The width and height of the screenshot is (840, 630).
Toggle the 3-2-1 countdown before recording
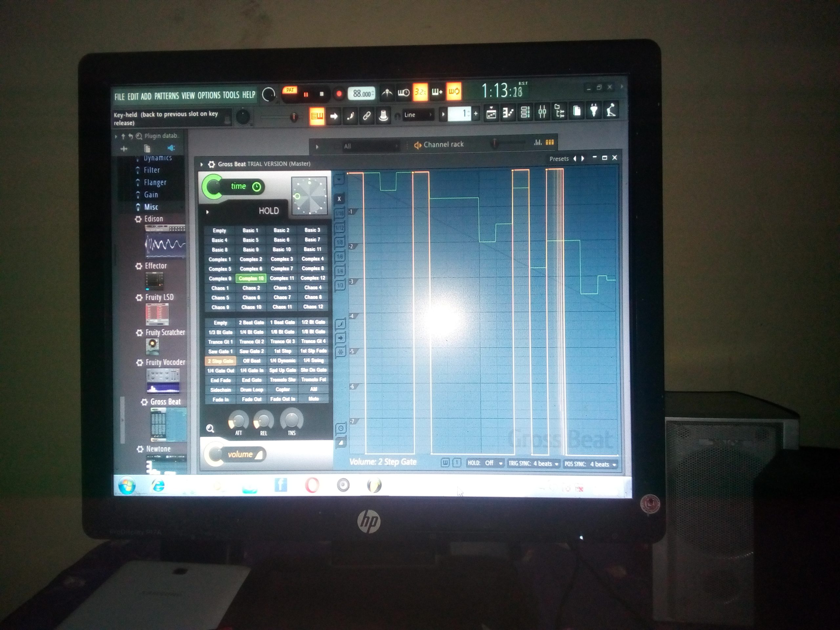pyautogui.click(x=420, y=92)
